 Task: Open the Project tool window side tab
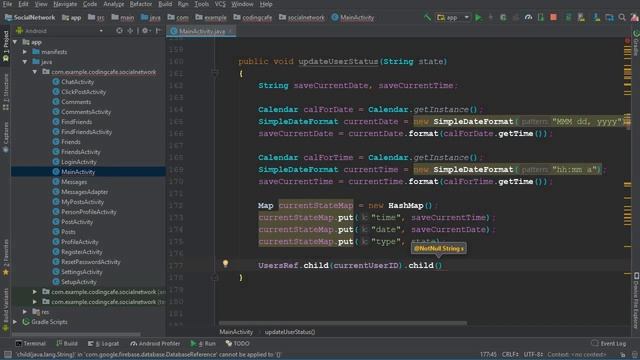5,47
